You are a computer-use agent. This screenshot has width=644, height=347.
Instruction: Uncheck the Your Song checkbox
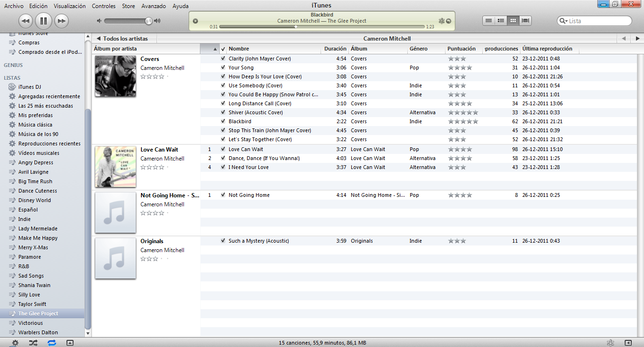223,68
